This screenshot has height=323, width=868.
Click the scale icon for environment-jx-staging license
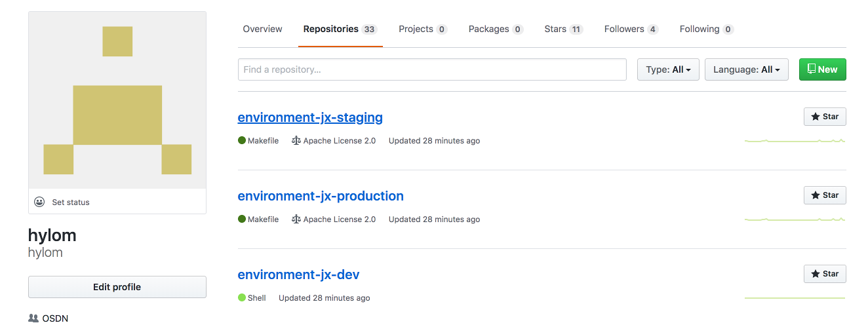click(296, 140)
